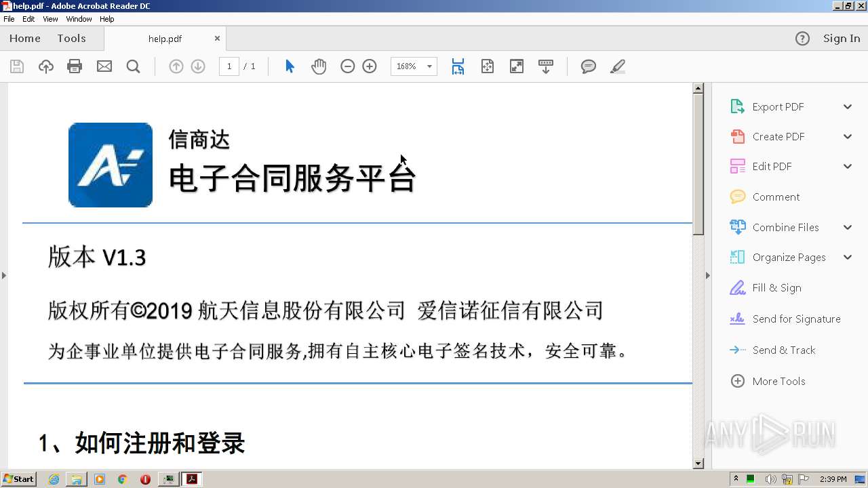Click the fit width scrolling icon
This screenshot has width=868, height=488.
pyautogui.click(x=458, y=66)
